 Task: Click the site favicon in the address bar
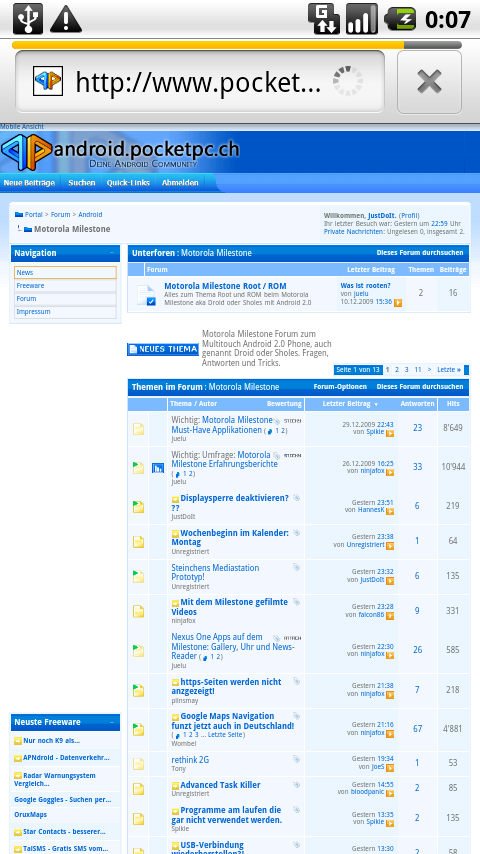(x=48, y=81)
